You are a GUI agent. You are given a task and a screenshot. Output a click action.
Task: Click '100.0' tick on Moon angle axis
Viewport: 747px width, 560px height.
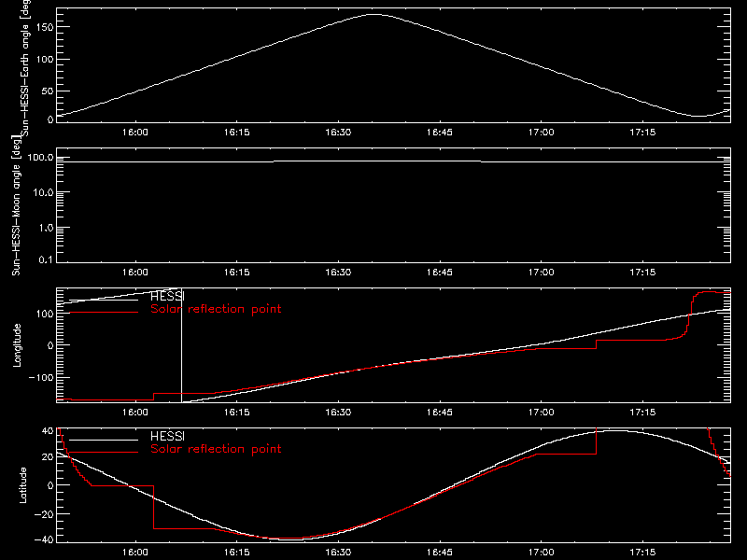[x=40, y=158]
